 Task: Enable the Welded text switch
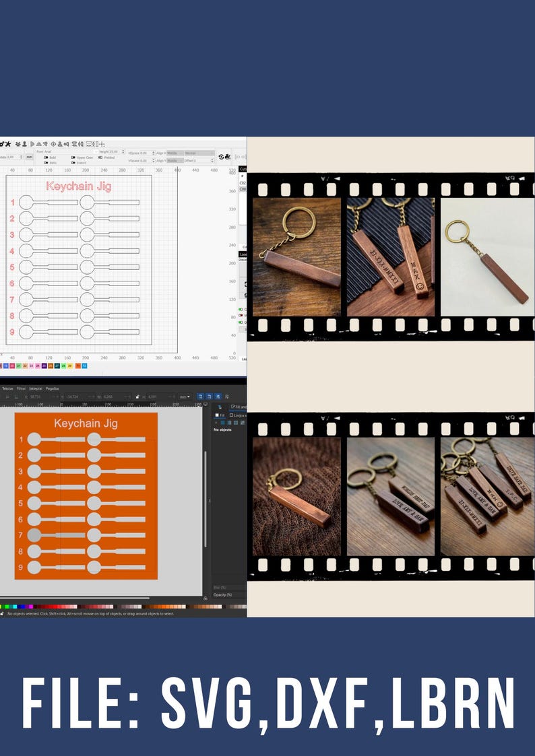click(x=100, y=158)
